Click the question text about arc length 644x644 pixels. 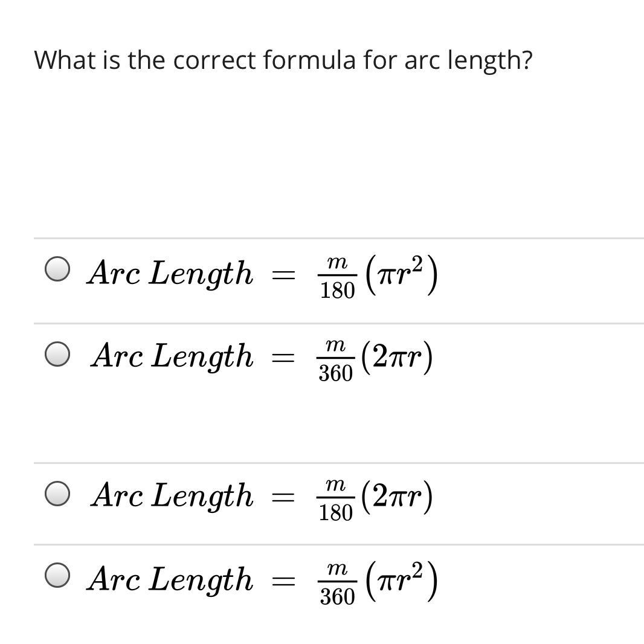tap(283, 60)
